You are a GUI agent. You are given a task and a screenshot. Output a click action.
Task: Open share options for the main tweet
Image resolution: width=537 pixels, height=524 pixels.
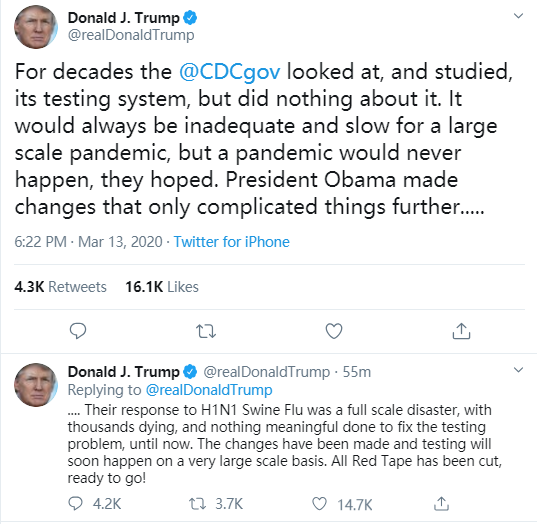pyautogui.click(x=461, y=331)
